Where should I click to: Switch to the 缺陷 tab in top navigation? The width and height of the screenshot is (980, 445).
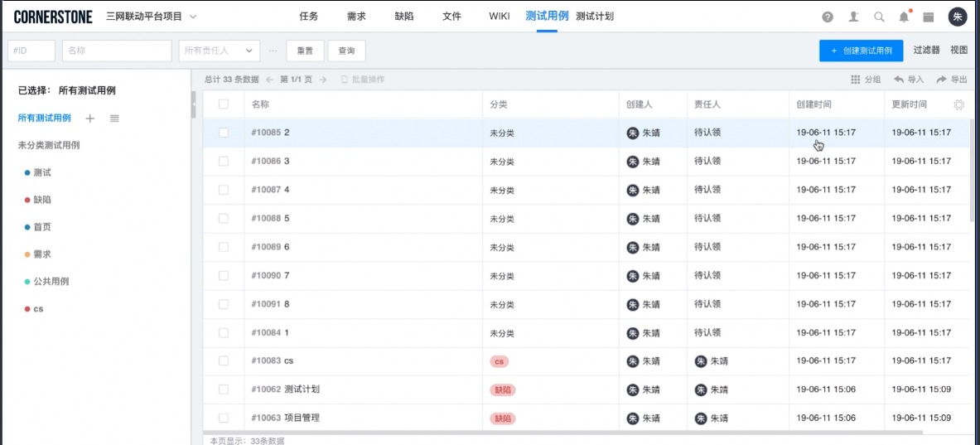(404, 17)
